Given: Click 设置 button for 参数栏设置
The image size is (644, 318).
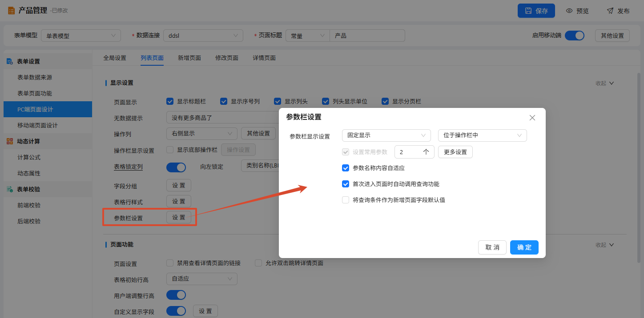Looking at the screenshot, I should [179, 217].
